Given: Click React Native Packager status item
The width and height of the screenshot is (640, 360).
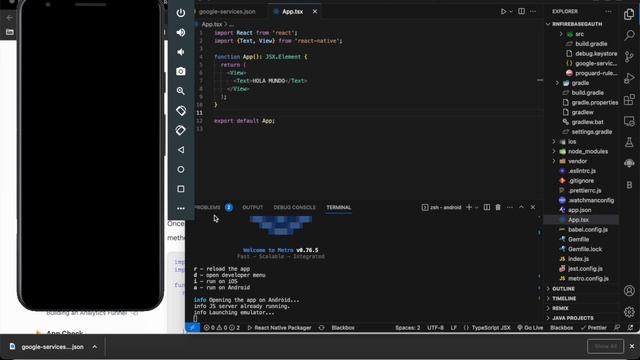Looking at the screenshot, I should pos(279,327).
